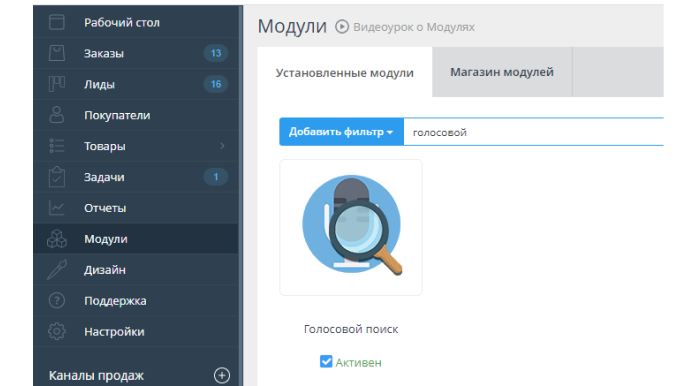Open Заказы in the sidebar
697x386 pixels.
[x=136, y=53]
